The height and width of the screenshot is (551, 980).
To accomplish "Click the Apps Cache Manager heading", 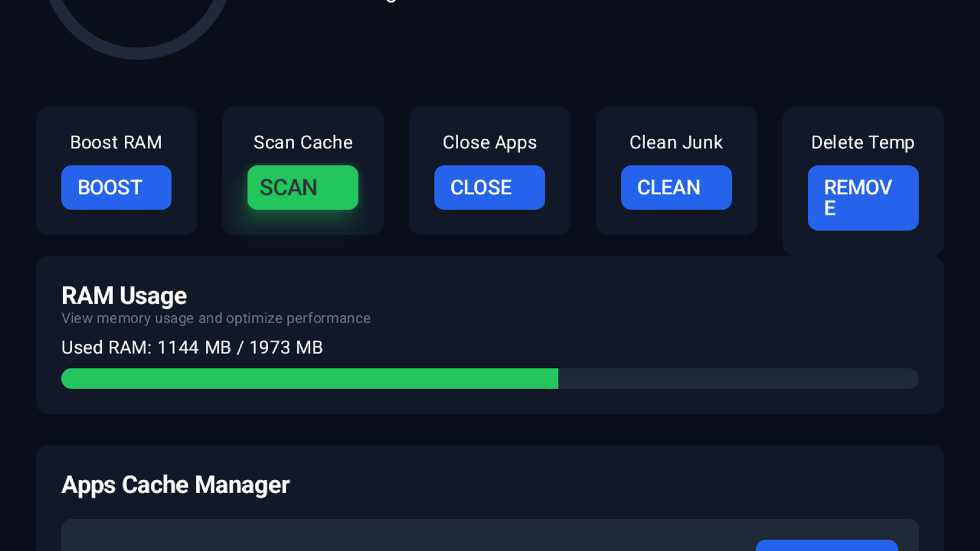I will [x=176, y=485].
